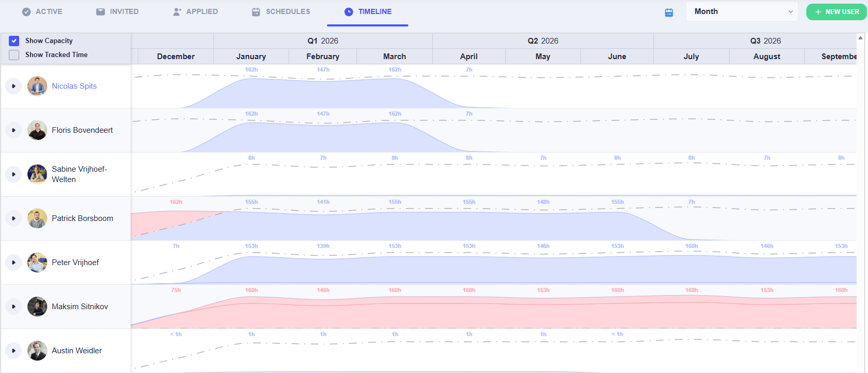This screenshot has width=868, height=373.
Task: Switch to the Invited tab
Action: (x=117, y=11)
